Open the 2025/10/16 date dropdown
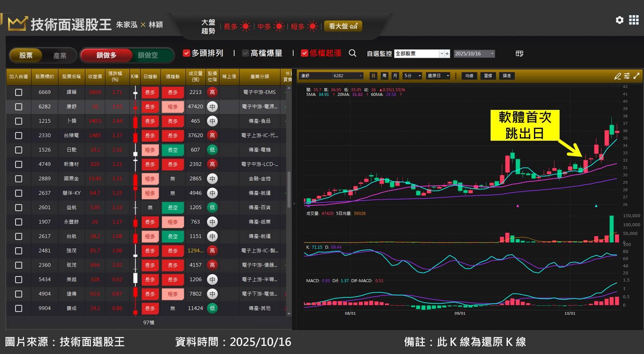644x354 pixels. point(492,54)
